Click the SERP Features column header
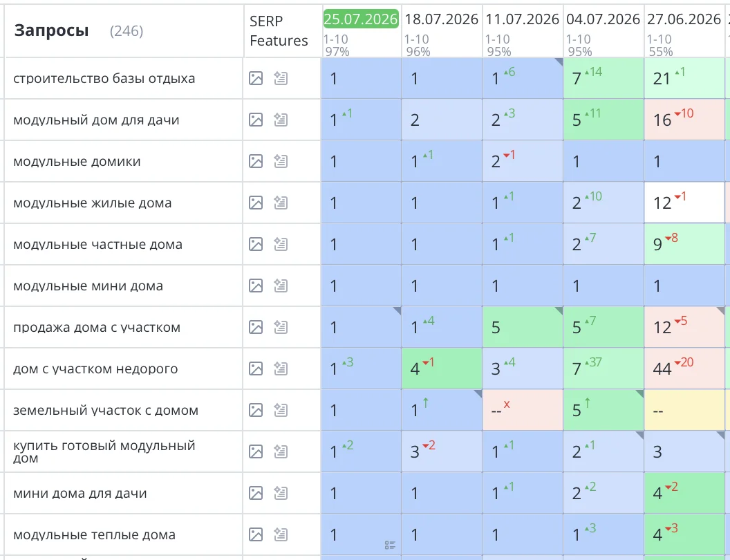 pos(279,30)
